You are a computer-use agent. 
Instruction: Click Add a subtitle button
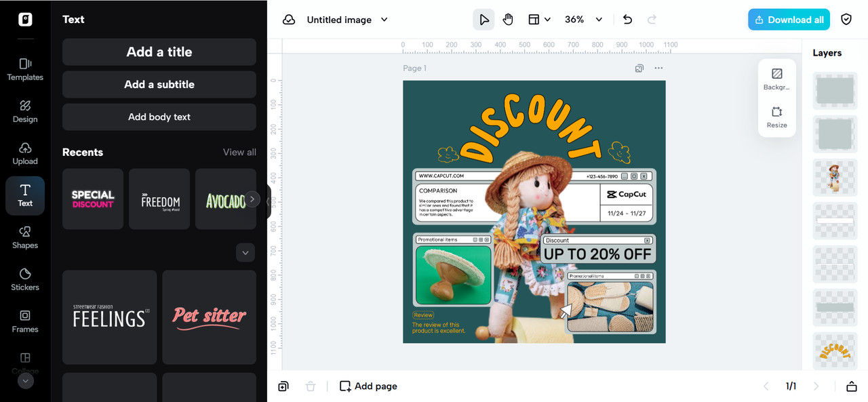159,85
